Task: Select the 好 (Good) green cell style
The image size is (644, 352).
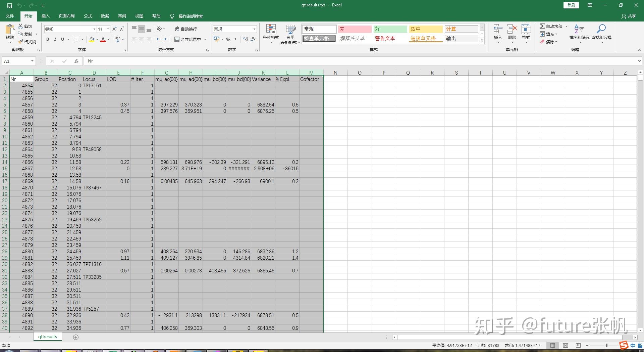Action: point(390,29)
